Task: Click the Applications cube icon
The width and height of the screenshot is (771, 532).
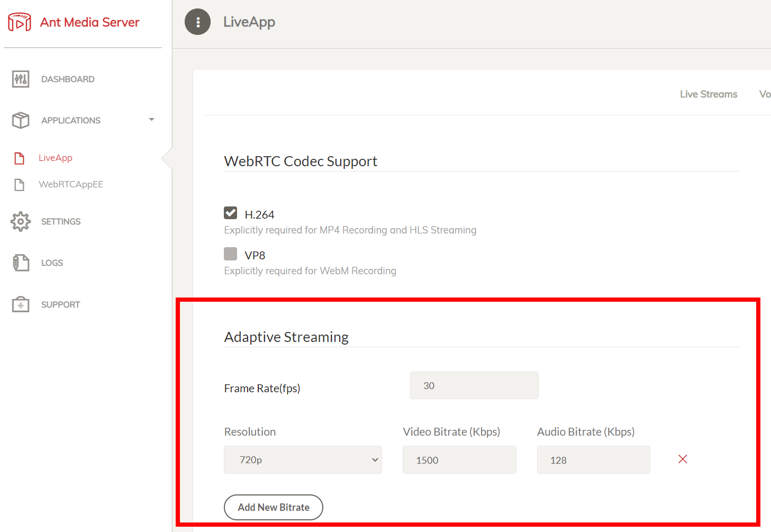Action: (21, 120)
